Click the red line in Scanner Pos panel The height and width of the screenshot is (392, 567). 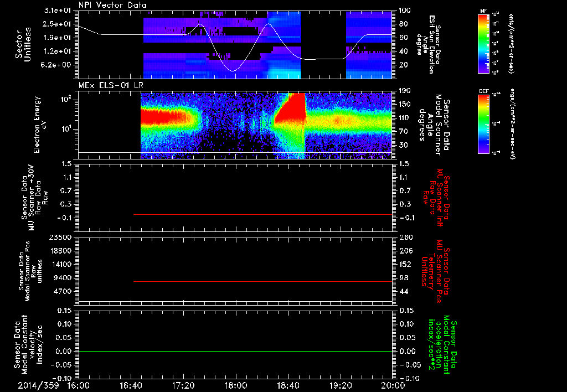click(x=263, y=281)
